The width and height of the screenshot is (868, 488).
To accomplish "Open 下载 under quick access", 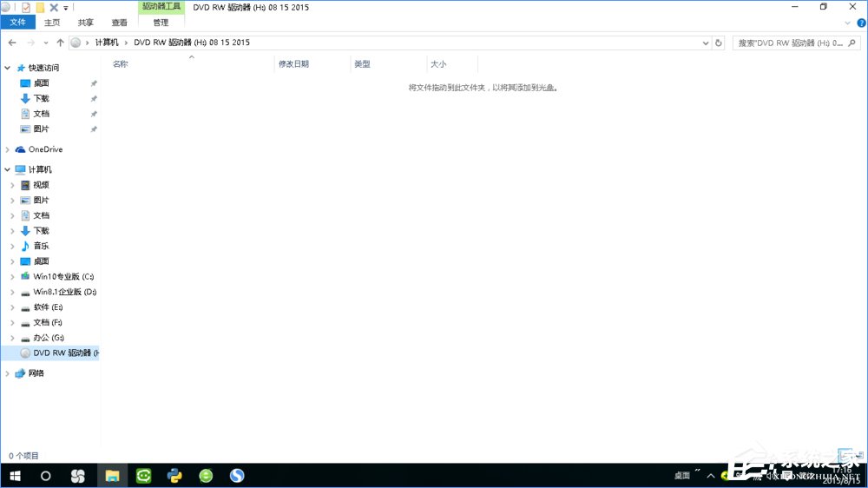I will 41,98.
